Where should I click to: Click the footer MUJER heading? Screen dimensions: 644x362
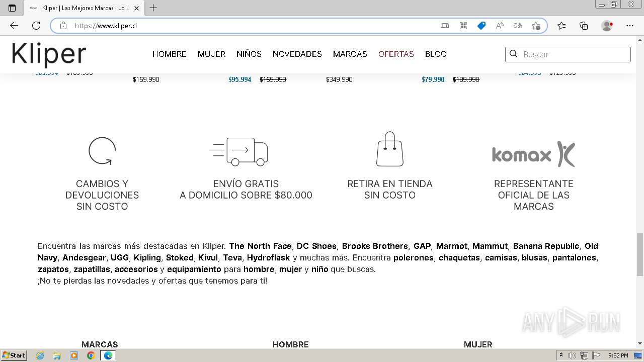pyautogui.click(x=478, y=344)
